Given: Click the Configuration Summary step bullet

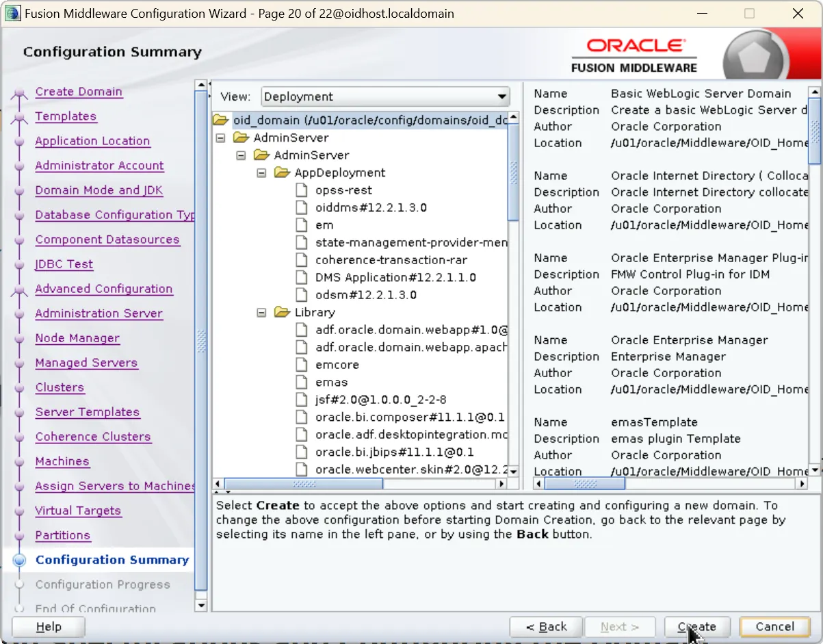Looking at the screenshot, I should click(20, 560).
